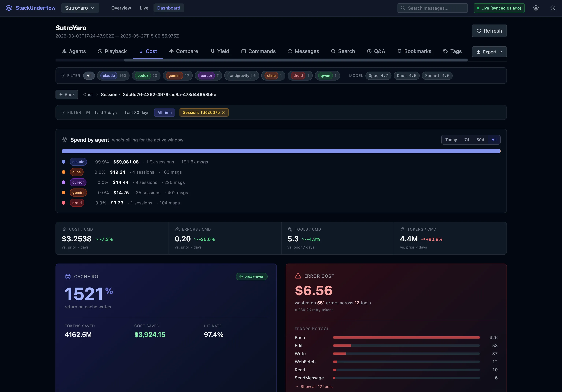Click the break-even badge
562x392 pixels.
pyautogui.click(x=252, y=277)
